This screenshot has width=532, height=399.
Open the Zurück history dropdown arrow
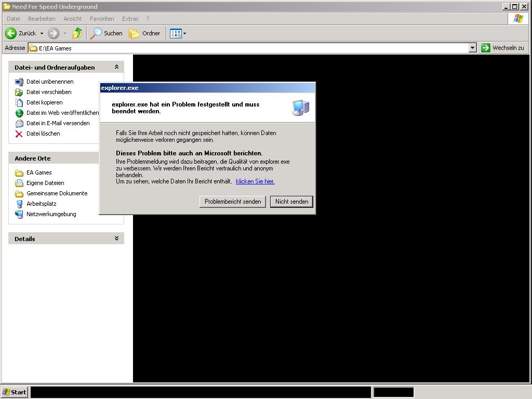(42, 34)
